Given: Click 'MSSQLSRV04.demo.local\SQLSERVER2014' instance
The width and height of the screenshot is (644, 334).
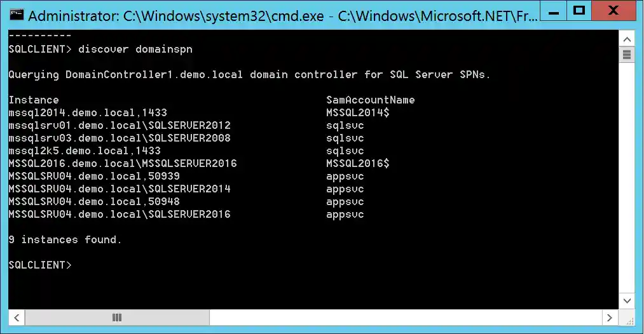Looking at the screenshot, I should tap(120, 189).
